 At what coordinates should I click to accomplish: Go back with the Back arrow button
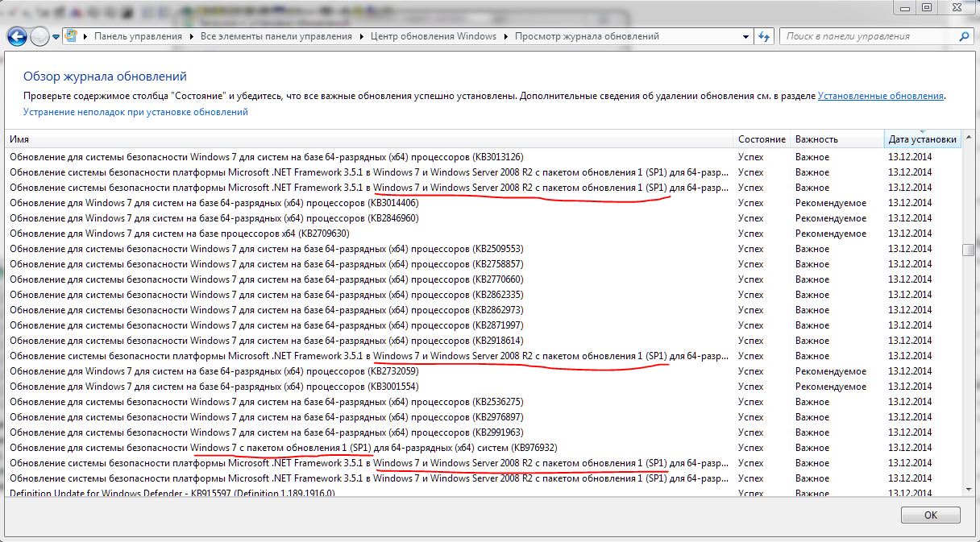point(18,36)
